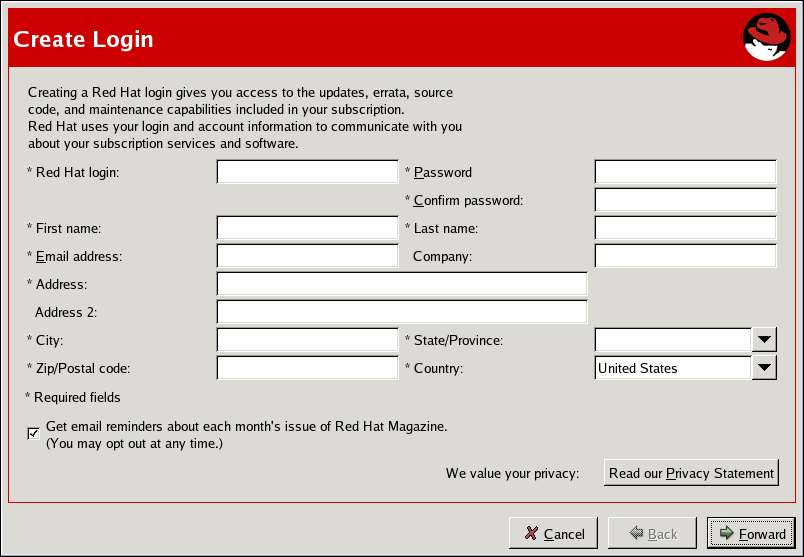Select the Zip/Postal code field
The width and height of the screenshot is (804, 557).
point(307,368)
